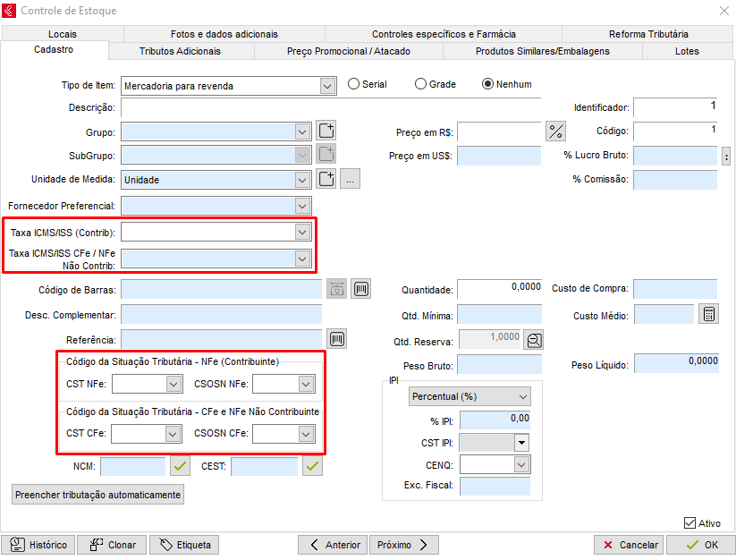Screen dimensions: 736x560
Task: Open the Reforma Tributária tab
Action: point(648,34)
